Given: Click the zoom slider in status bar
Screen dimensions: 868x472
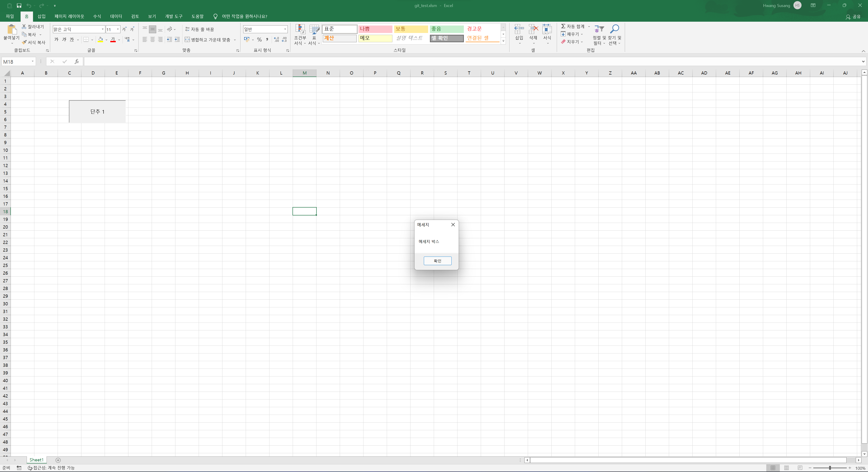Looking at the screenshot, I should (x=830, y=468).
